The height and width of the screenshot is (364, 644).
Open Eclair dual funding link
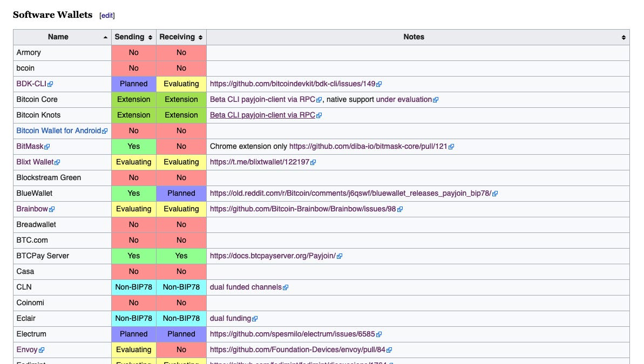(231, 318)
